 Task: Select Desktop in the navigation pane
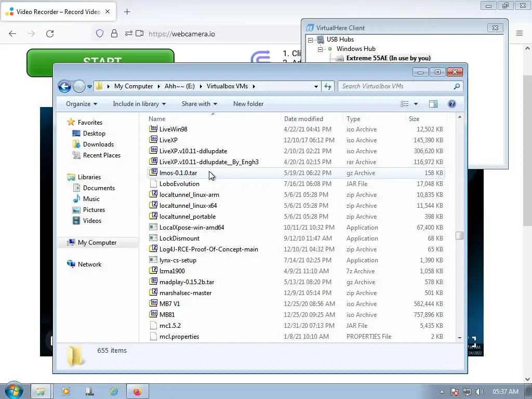coord(94,134)
